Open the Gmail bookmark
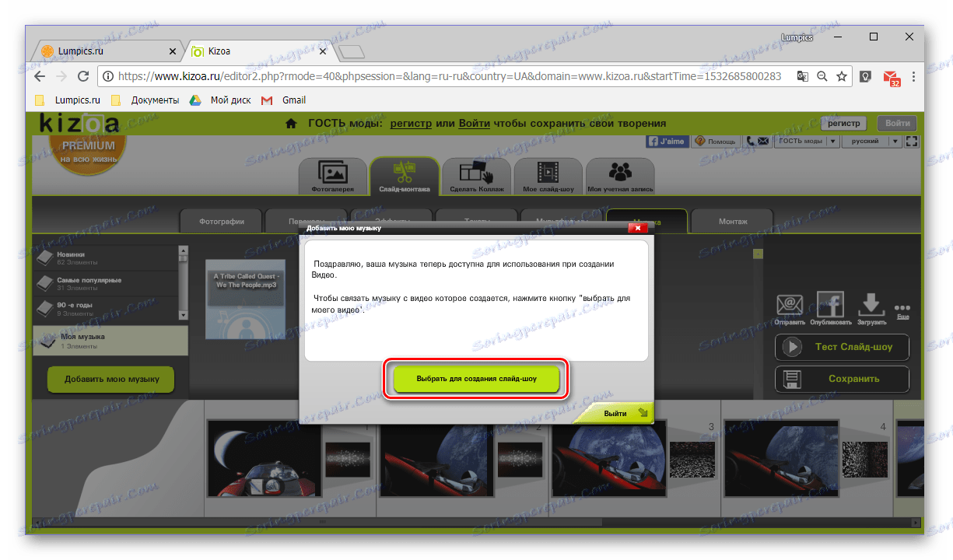 tap(284, 100)
